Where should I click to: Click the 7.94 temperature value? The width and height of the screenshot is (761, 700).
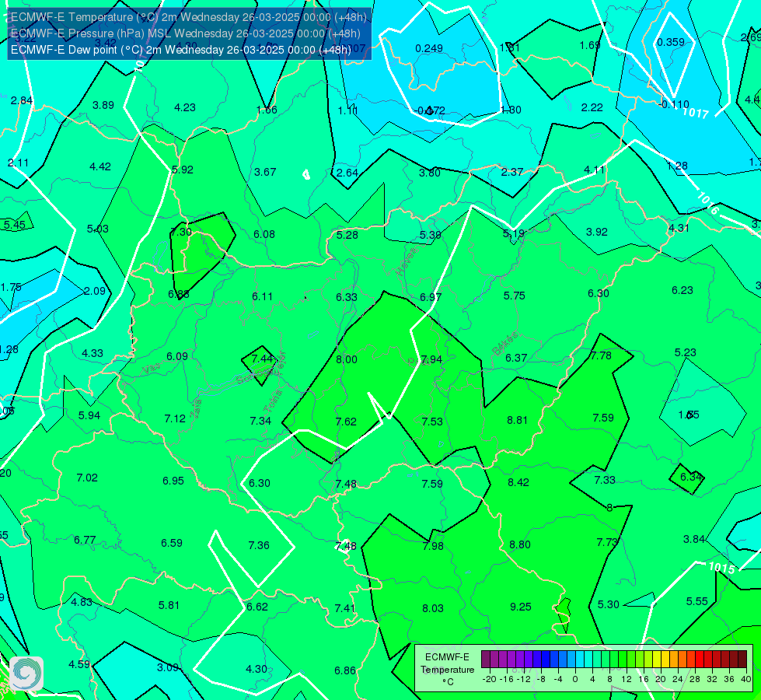(x=431, y=359)
